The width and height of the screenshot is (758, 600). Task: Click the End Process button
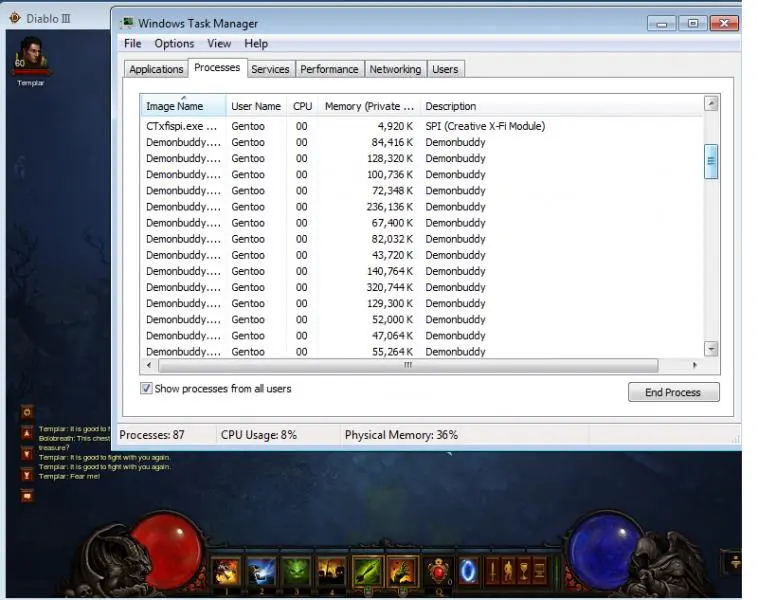click(673, 392)
